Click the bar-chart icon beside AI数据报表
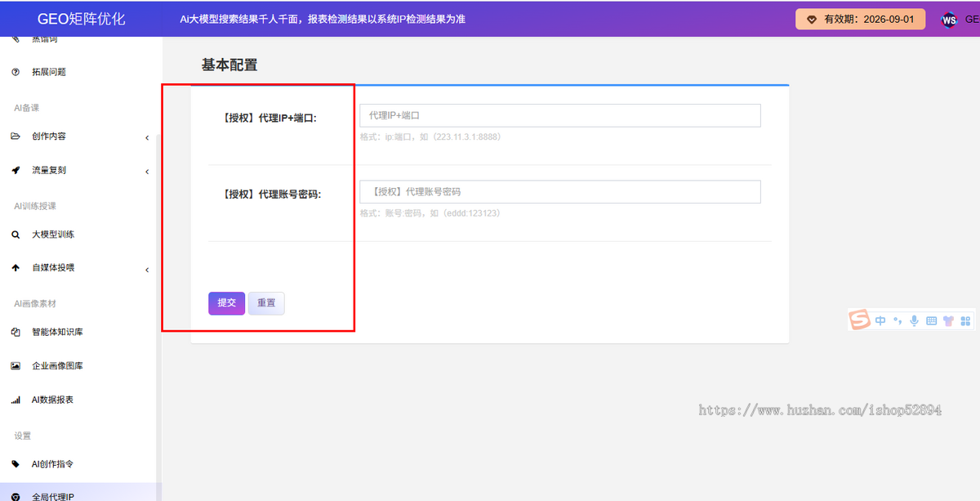 tap(16, 400)
